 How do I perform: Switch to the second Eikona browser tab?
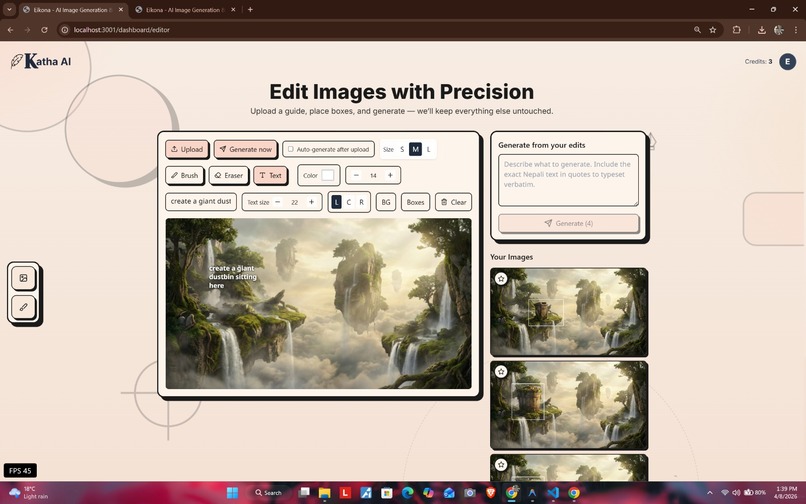[183, 9]
